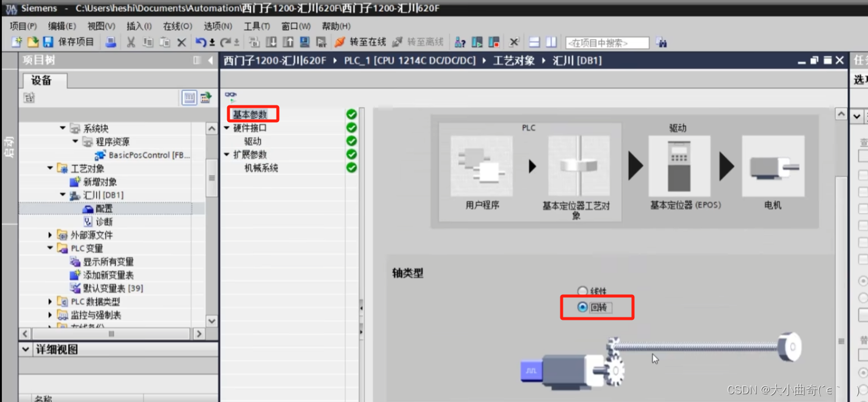Viewport: 868px width, 402px height.
Task: Select 驱动 in configuration navigation
Action: (x=253, y=141)
